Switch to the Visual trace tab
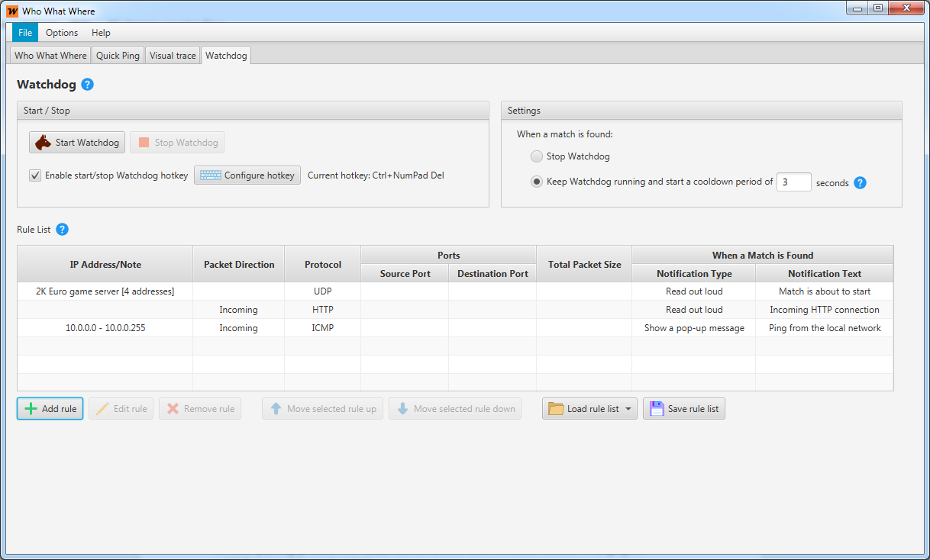 [173, 56]
